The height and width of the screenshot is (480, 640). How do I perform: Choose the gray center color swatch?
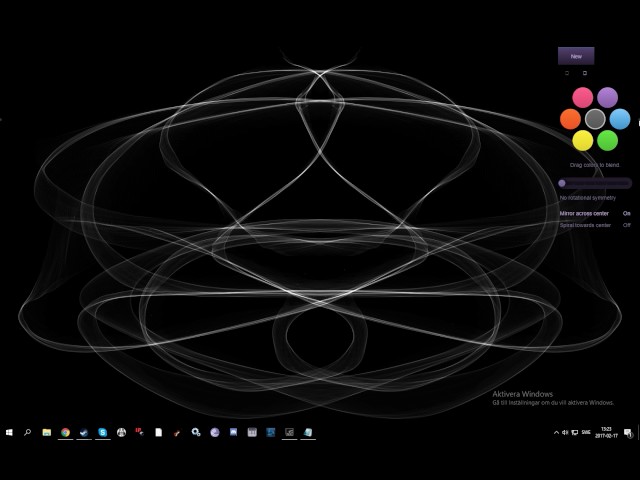coord(595,119)
